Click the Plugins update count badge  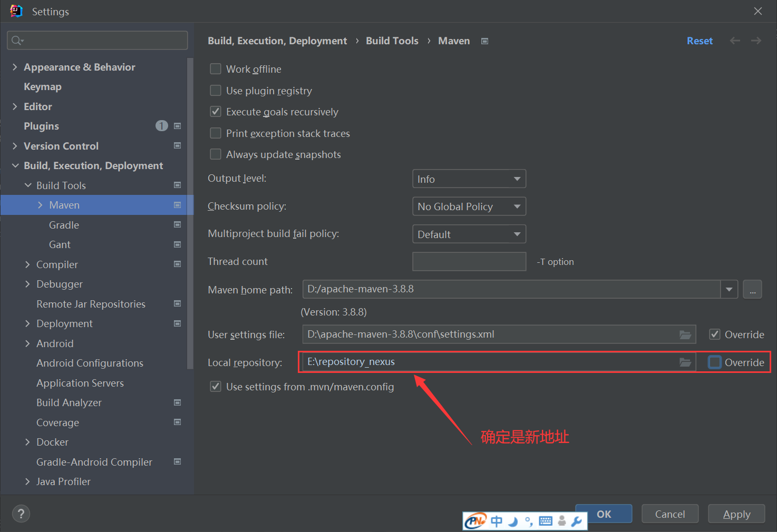pyautogui.click(x=162, y=125)
